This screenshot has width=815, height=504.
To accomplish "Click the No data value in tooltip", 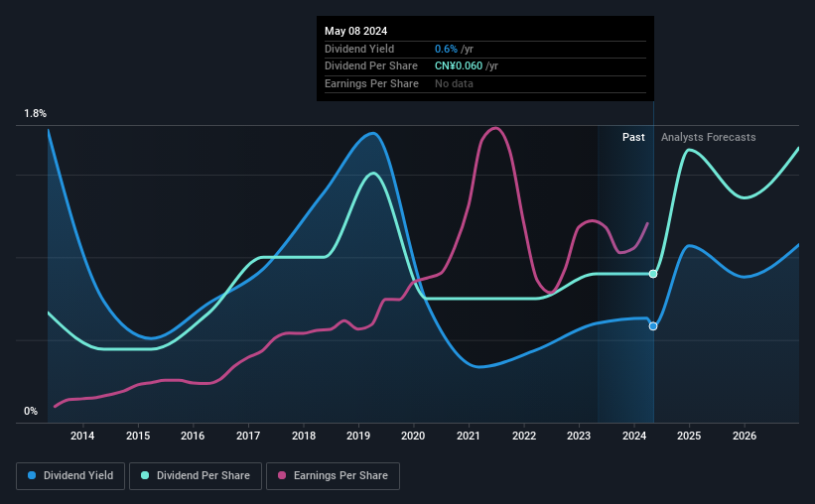I will tap(454, 83).
